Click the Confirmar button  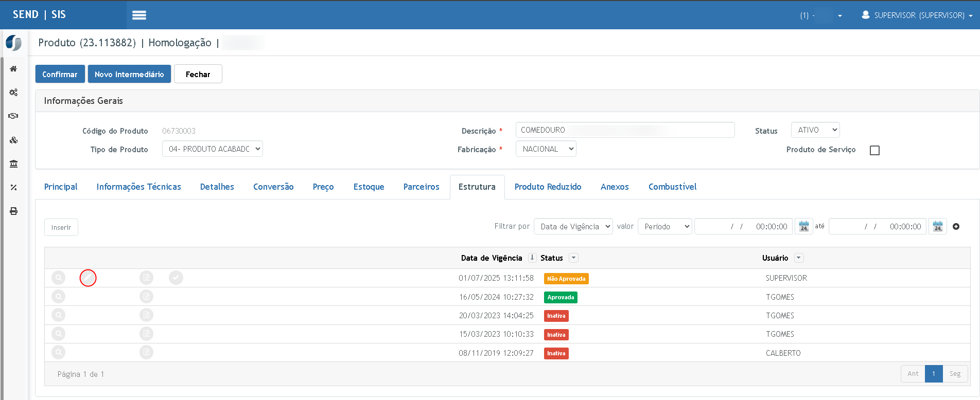click(60, 74)
